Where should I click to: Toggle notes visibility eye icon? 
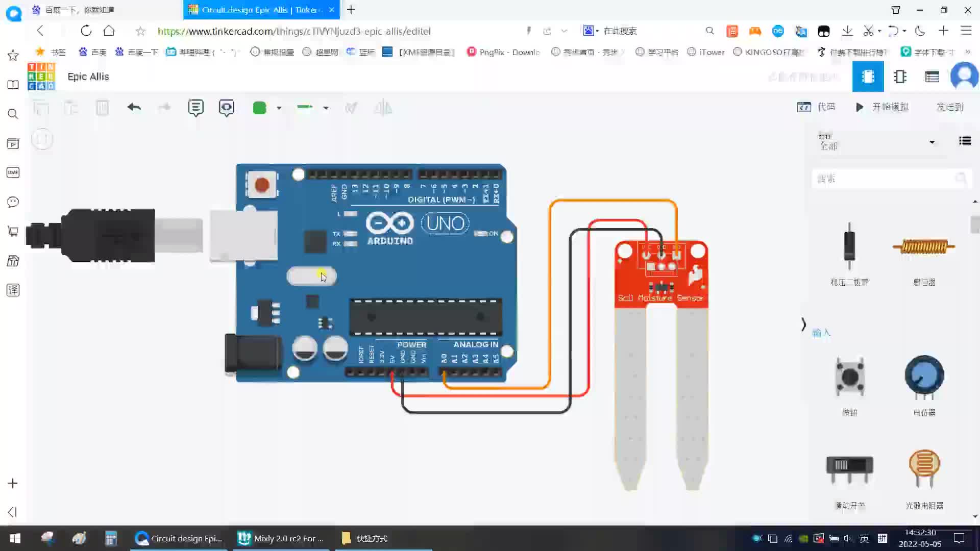tap(227, 108)
